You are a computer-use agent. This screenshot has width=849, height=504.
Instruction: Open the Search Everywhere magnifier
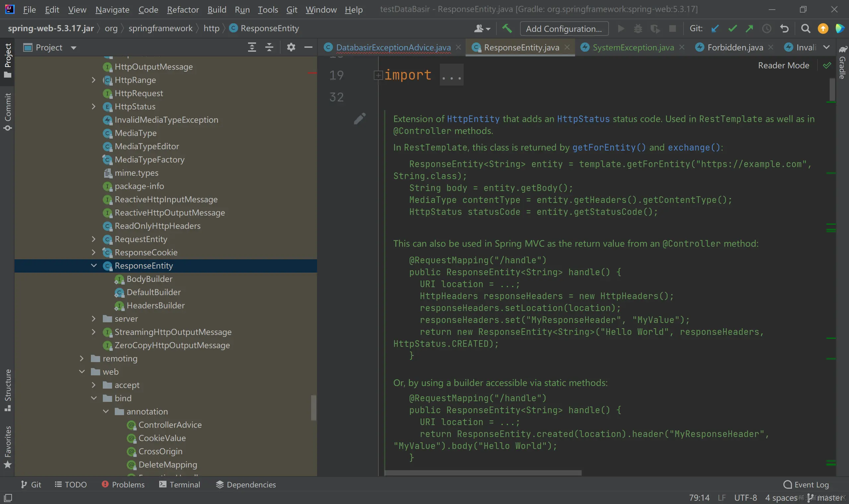(806, 29)
